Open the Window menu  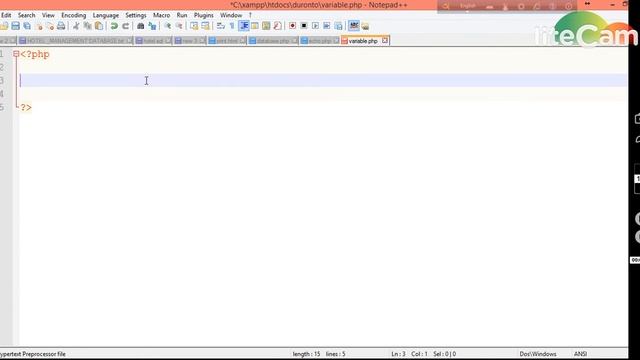231,15
